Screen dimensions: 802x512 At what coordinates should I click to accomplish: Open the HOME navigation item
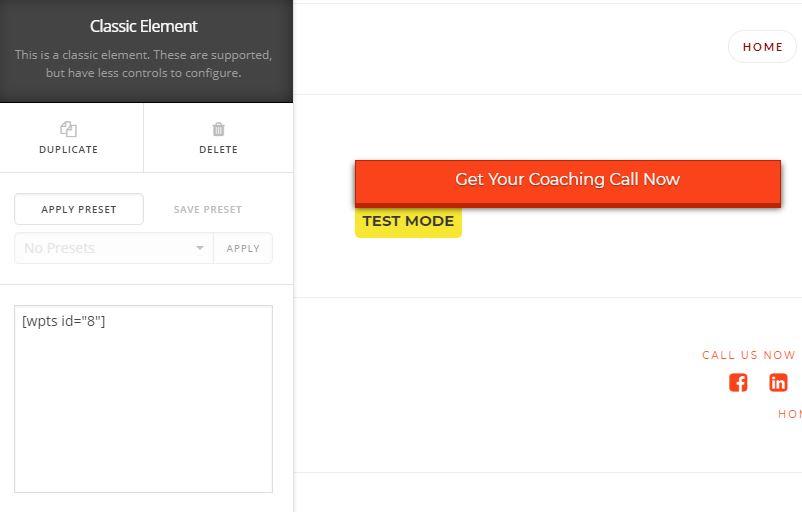click(x=762, y=47)
